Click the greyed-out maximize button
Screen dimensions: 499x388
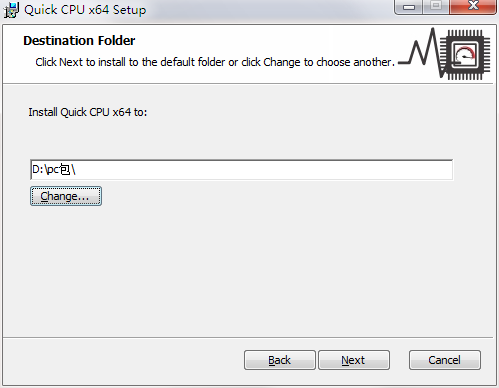[x=436, y=7]
